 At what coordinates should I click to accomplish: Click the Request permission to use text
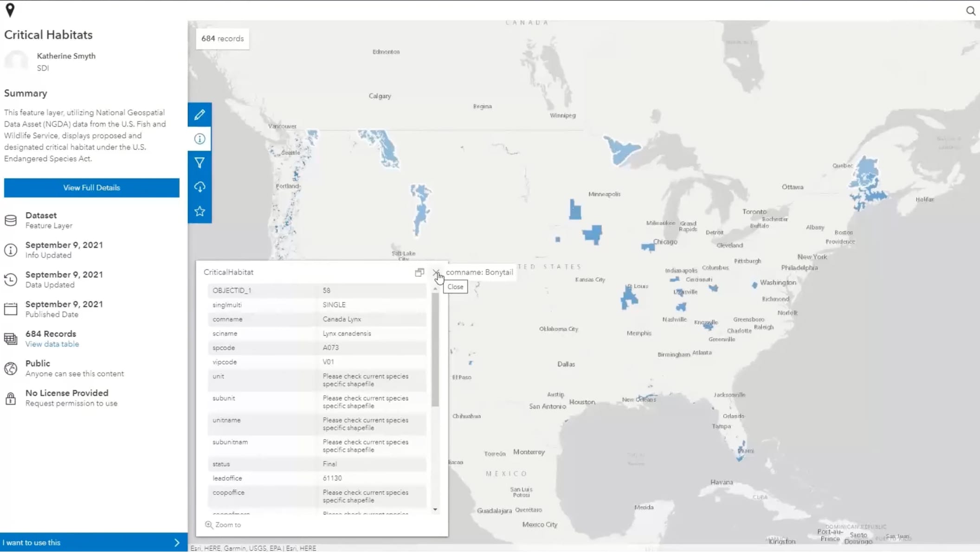[71, 403]
